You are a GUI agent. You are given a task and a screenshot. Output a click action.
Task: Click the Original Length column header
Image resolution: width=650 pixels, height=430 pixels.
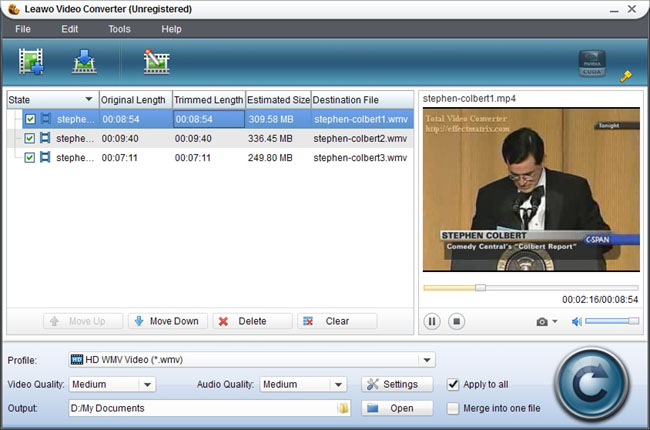coord(136,100)
